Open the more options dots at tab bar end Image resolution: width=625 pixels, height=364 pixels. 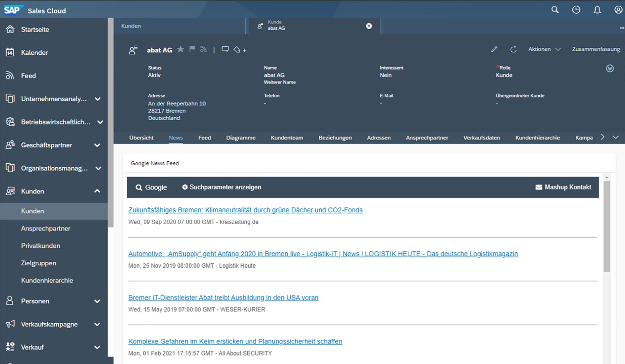click(622, 28)
